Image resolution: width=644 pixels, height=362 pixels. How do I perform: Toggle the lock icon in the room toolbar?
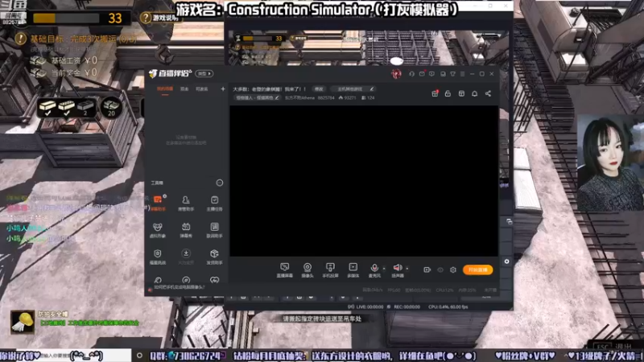448,93
